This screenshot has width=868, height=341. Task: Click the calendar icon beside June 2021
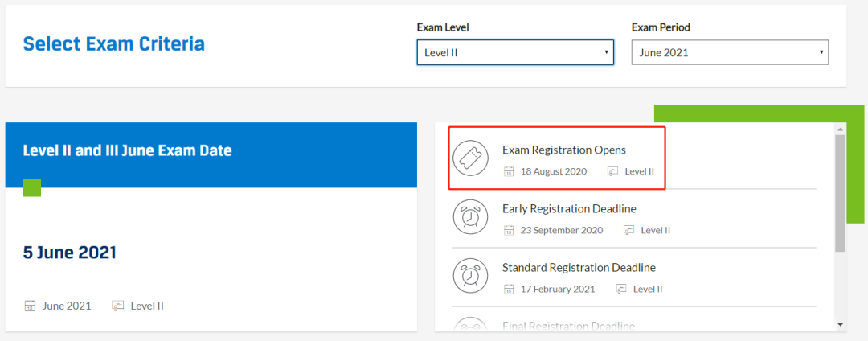(30, 306)
